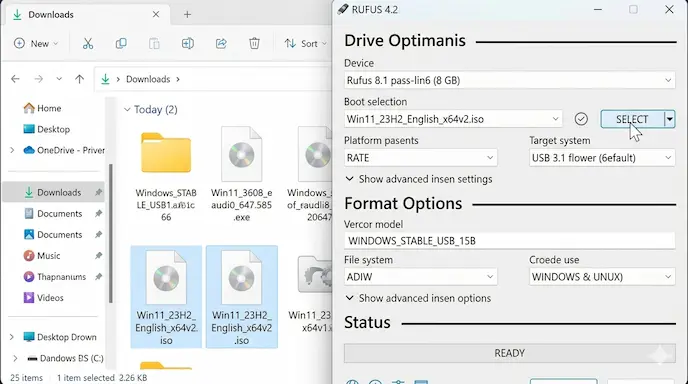Open the SELECT button dropdown arrow
688x384 pixels.
pyautogui.click(x=670, y=119)
